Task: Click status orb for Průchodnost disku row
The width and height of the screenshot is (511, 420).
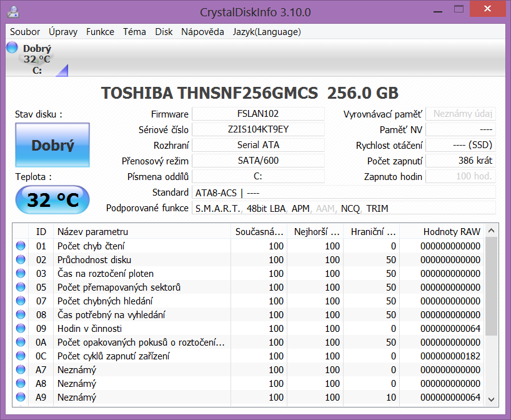Action: [21, 260]
